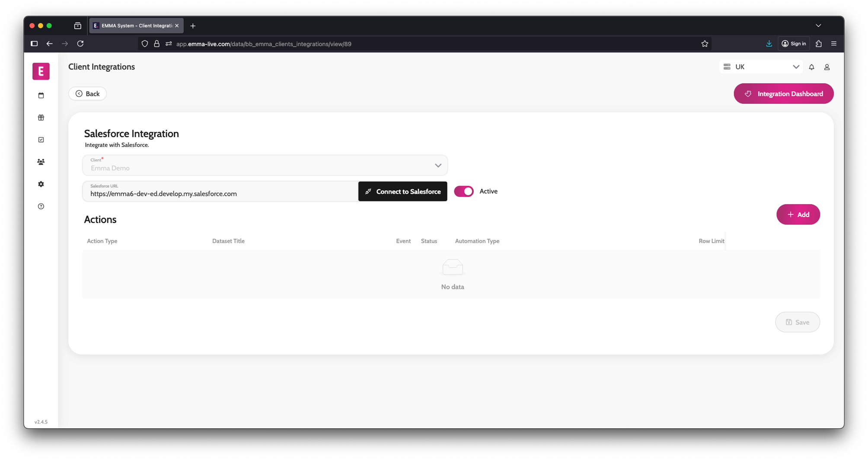Focus the Salesforce URL input field

tap(220, 192)
